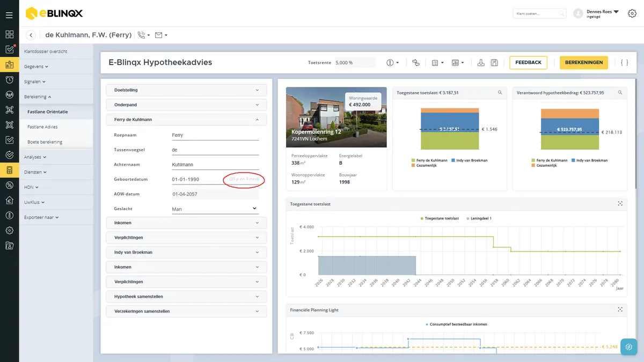Open the Geslacht dropdown showing Man
The image size is (644, 362).
215,209
